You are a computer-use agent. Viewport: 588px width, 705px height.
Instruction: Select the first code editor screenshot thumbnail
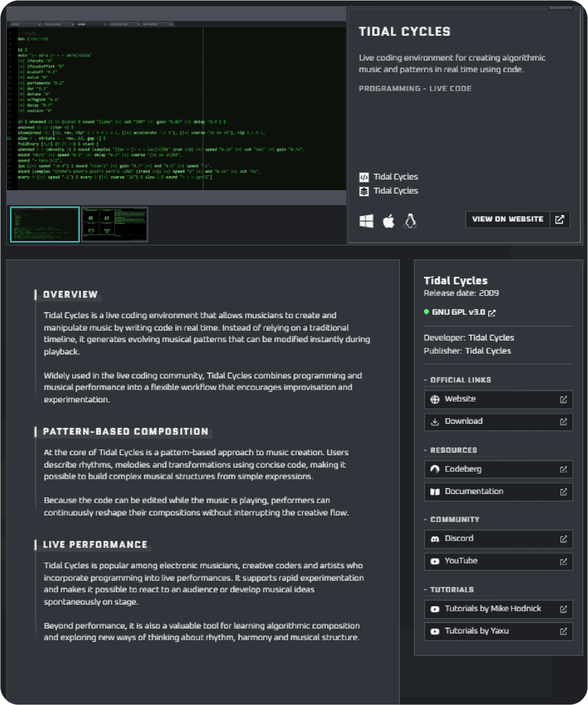45,224
